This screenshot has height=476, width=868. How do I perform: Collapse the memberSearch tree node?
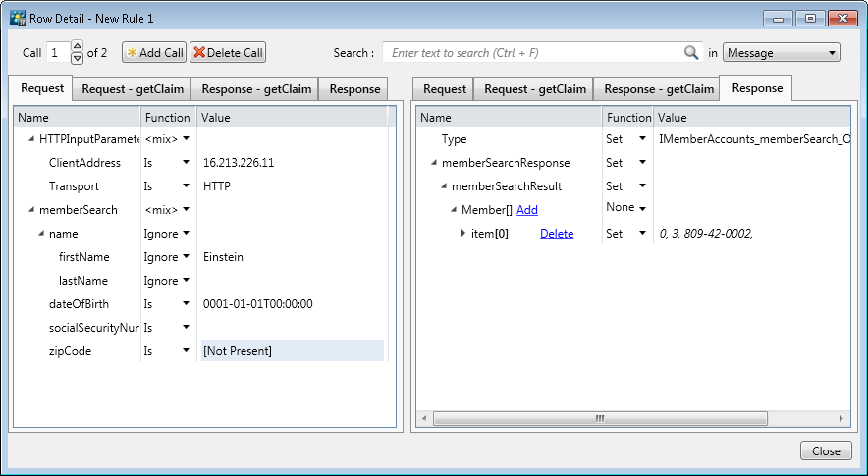(30, 210)
